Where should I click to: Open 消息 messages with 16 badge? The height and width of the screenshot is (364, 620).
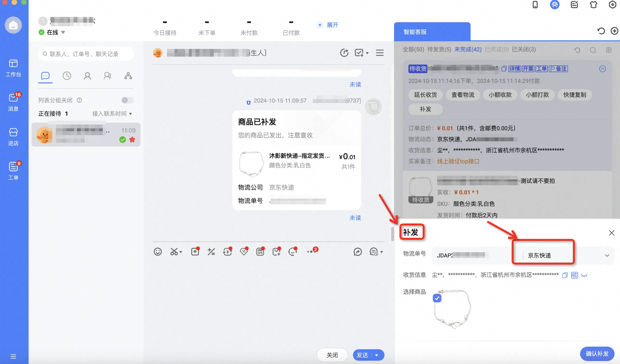[x=13, y=102]
